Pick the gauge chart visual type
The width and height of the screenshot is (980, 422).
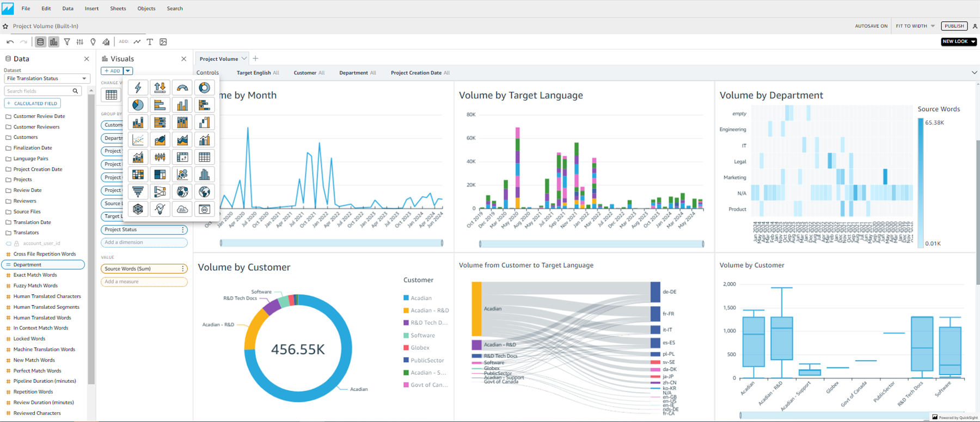click(182, 88)
